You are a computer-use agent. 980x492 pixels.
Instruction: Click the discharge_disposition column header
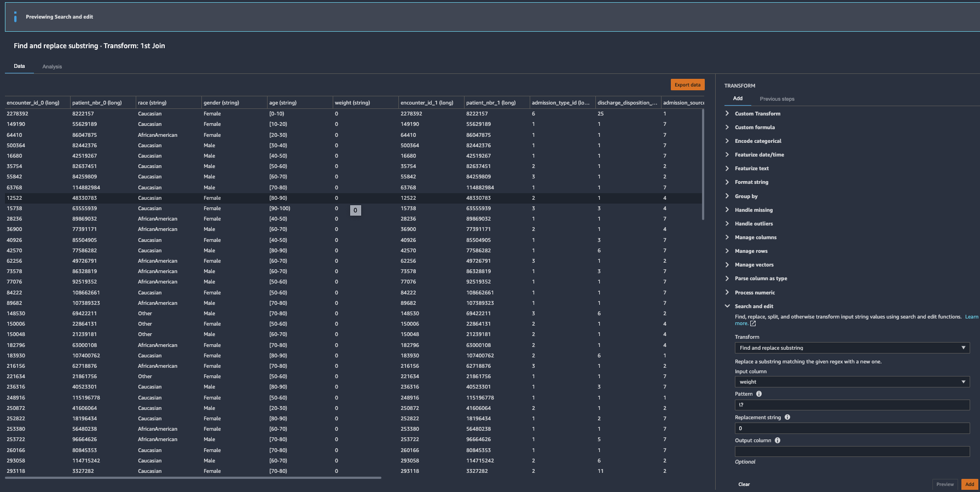coord(627,102)
